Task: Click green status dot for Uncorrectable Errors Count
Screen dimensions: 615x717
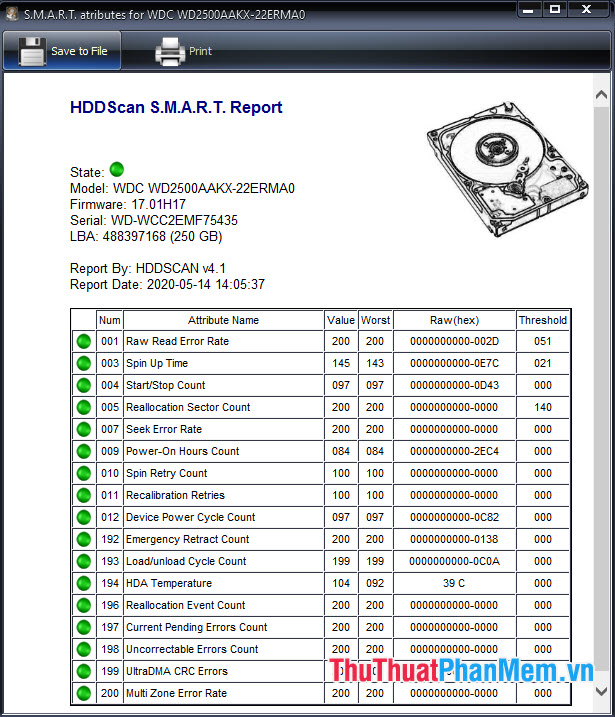Action: 84,649
